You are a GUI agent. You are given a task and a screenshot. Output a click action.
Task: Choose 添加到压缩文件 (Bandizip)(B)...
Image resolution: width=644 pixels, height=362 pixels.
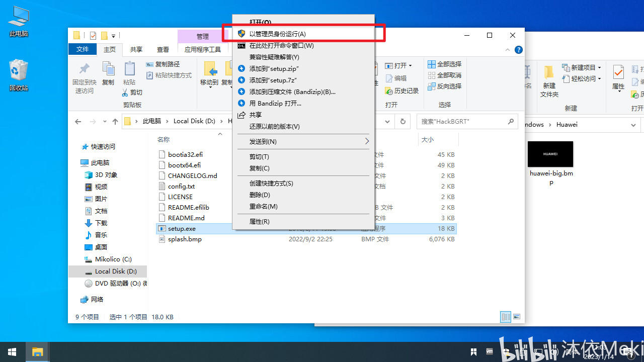coord(303,92)
